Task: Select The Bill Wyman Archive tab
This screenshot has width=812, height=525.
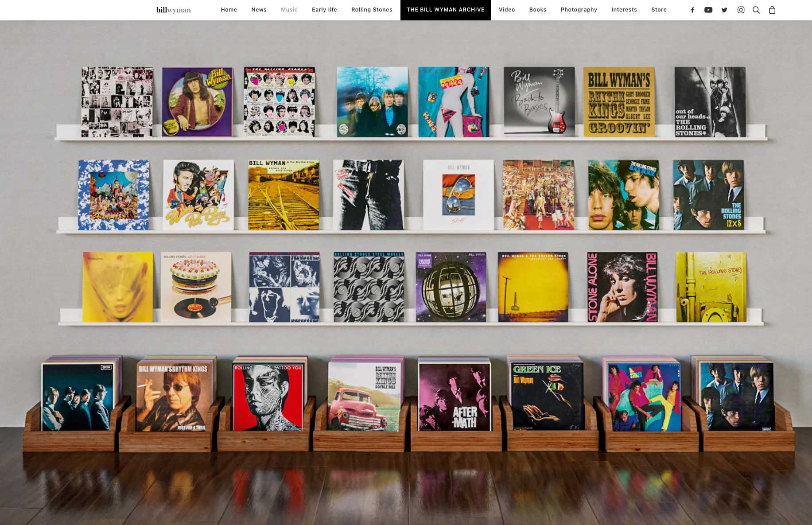Action: (445, 10)
